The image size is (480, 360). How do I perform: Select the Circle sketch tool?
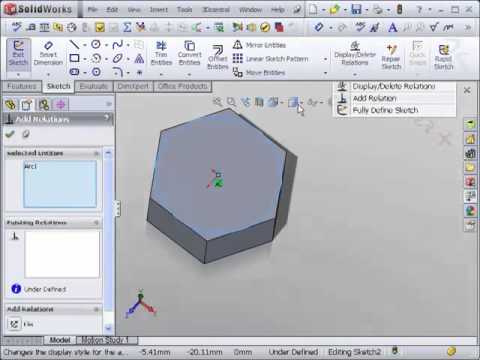(x=96, y=44)
